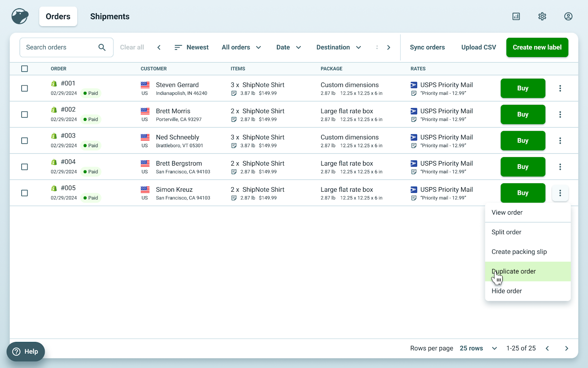Click USPS logo in order #004 rate
Screen dimensions: 588x368
414,163
